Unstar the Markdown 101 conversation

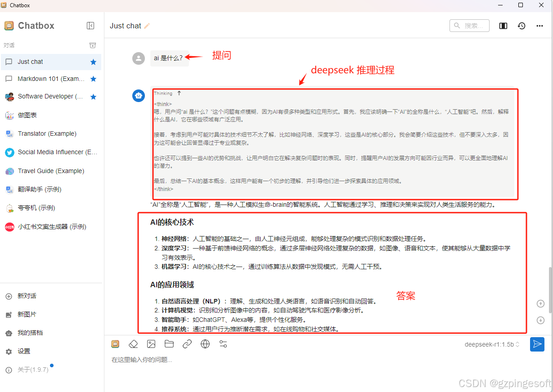click(x=94, y=79)
